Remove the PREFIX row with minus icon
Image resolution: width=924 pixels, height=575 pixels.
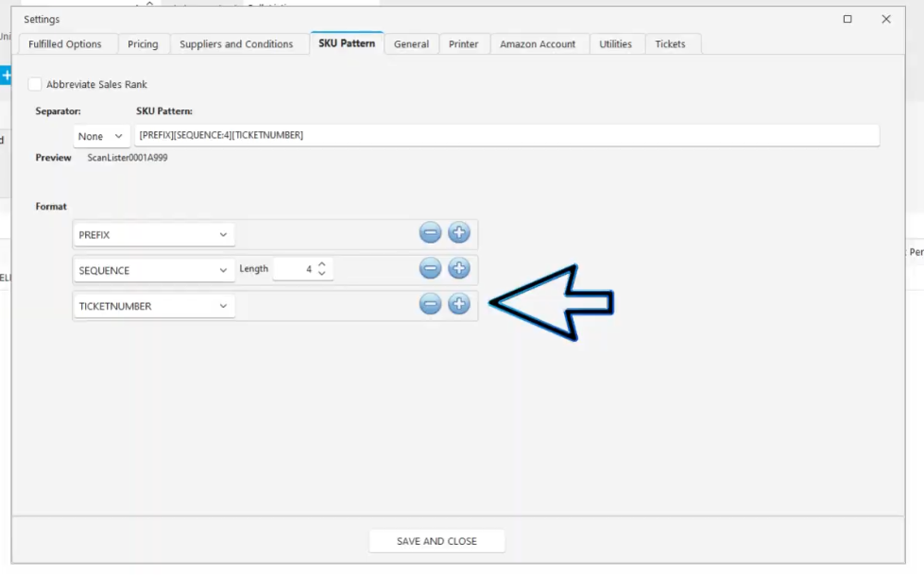pyautogui.click(x=430, y=233)
